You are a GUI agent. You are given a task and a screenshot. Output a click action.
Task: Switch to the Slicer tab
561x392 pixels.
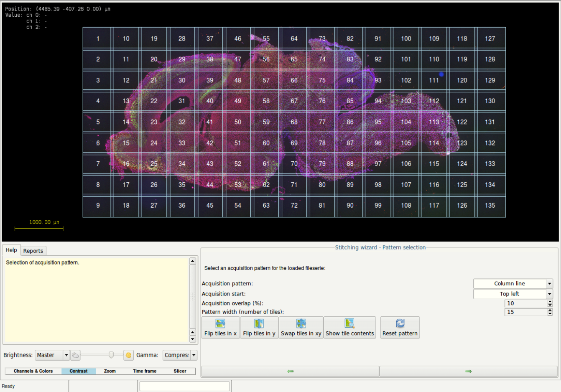180,371
